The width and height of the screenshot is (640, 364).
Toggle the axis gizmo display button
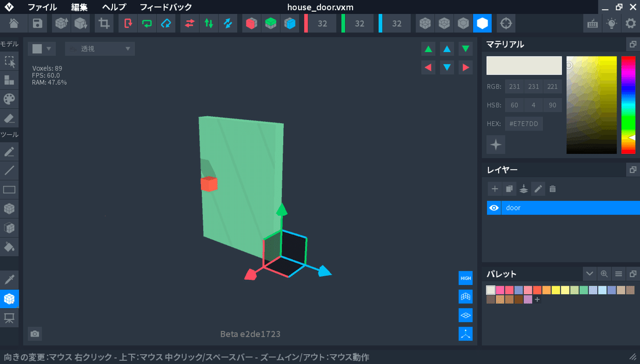[466, 334]
